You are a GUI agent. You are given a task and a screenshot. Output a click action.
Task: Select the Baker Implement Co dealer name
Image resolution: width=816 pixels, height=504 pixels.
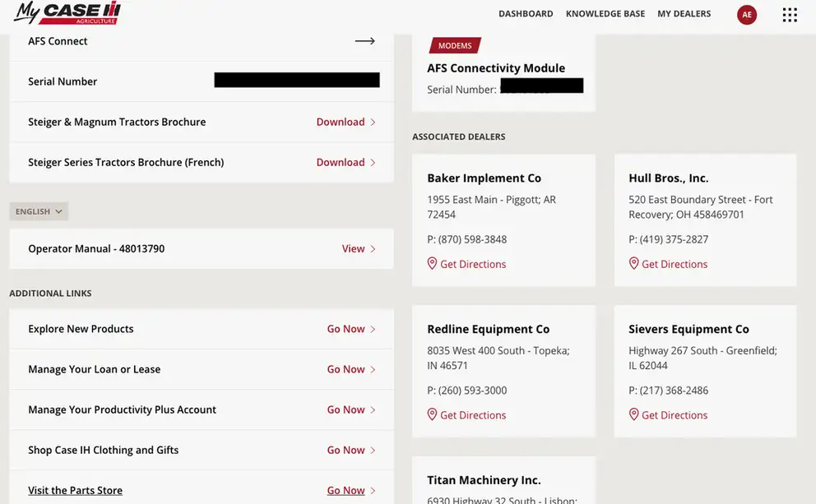[x=484, y=178]
